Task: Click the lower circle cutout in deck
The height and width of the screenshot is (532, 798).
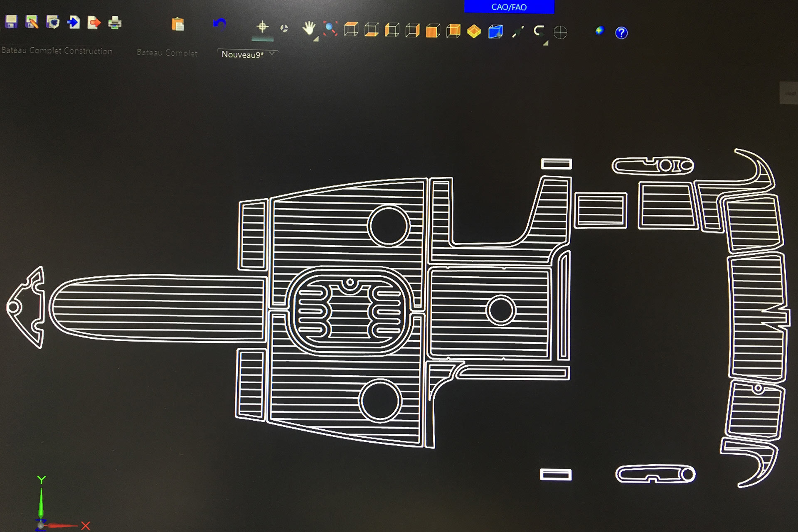Action: tap(380, 401)
